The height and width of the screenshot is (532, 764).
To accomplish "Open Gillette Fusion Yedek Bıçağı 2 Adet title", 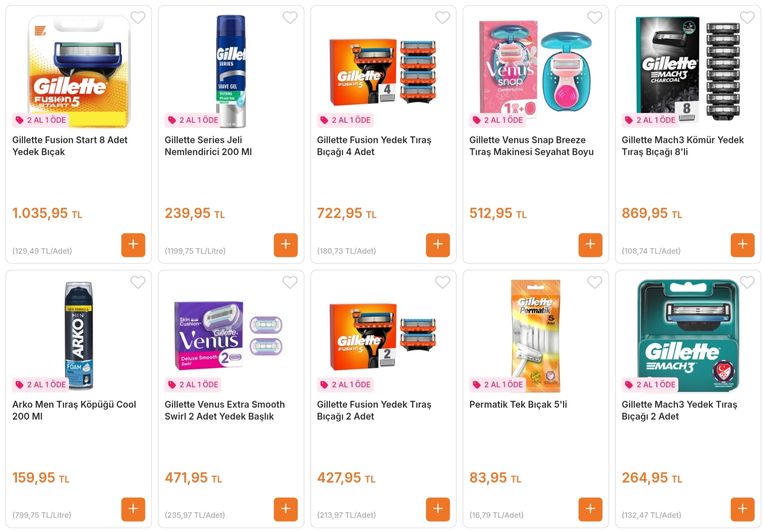I will point(374,410).
